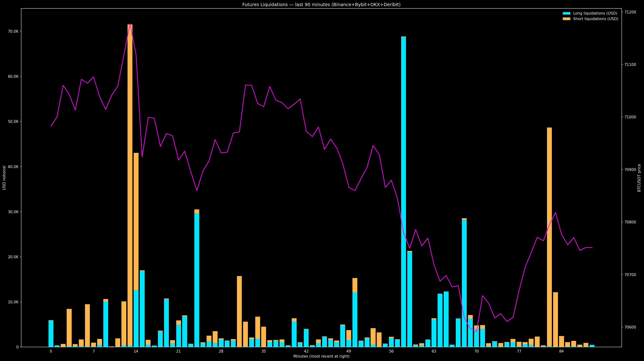Click the Minutes x-axis caption

pos(321,356)
